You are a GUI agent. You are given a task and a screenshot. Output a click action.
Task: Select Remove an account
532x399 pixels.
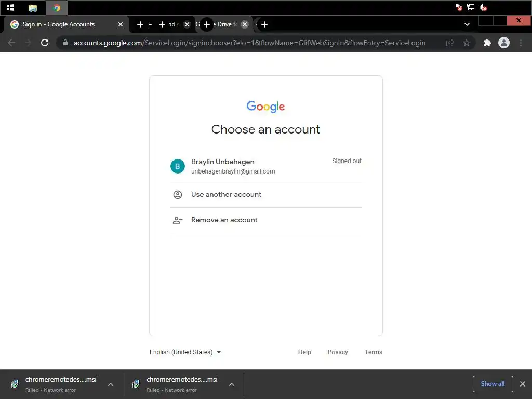point(265,220)
